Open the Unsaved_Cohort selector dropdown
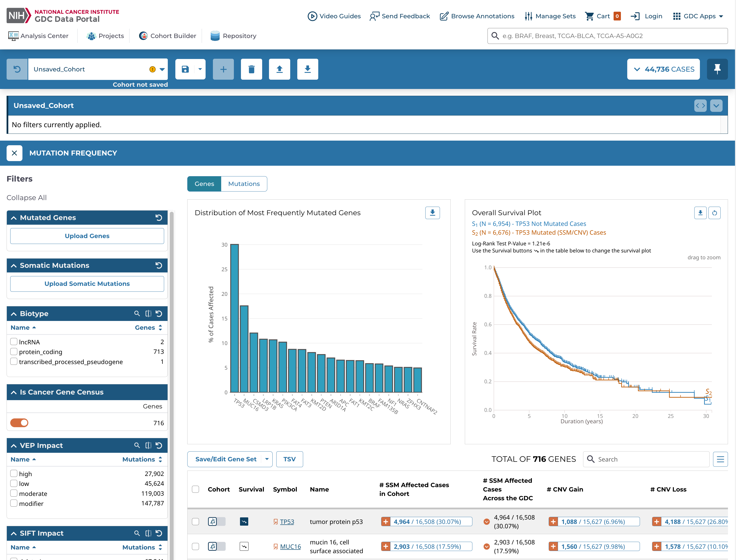This screenshot has height=560, width=736. click(x=162, y=69)
